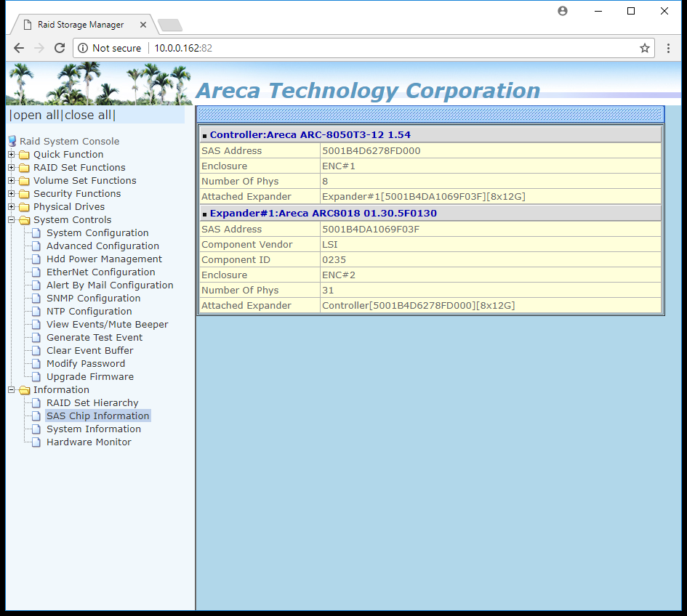Open the Chrome three-dot menu
This screenshot has width=687, height=616.
click(x=668, y=48)
